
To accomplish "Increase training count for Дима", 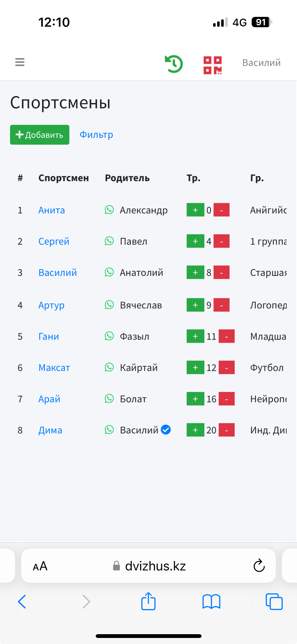I will pos(195,430).
